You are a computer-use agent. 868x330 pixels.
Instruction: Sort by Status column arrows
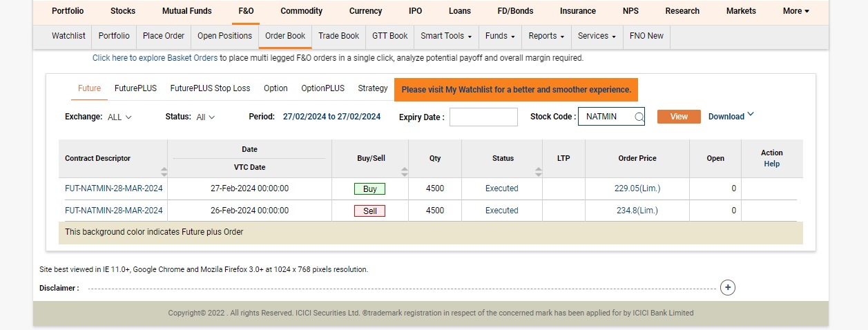(538, 171)
